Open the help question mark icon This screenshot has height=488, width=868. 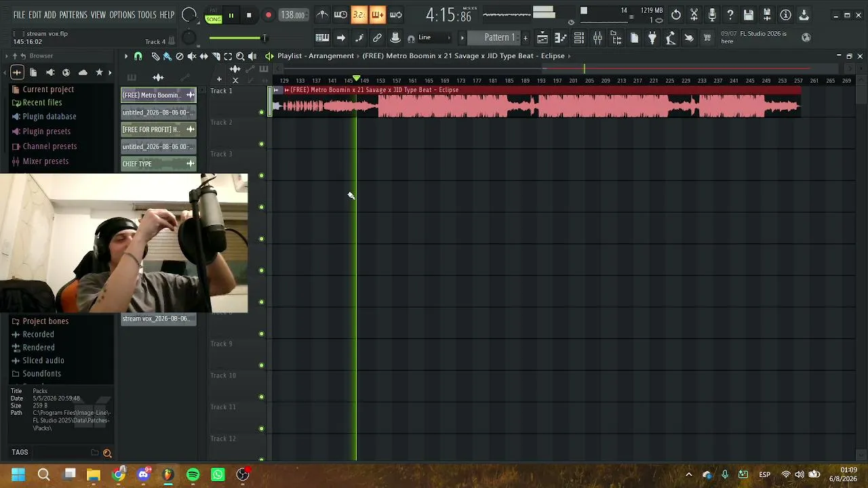[730, 15]
